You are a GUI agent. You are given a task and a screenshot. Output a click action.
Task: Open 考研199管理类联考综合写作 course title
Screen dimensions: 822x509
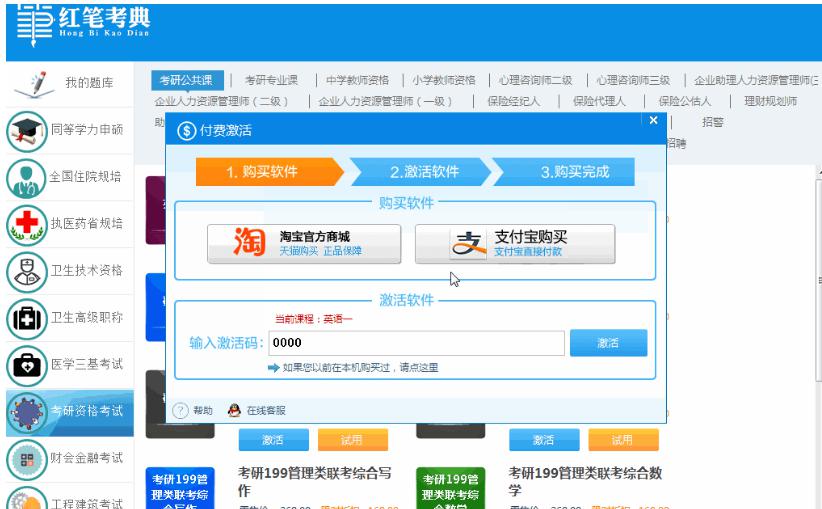click(x=315, y=482)
